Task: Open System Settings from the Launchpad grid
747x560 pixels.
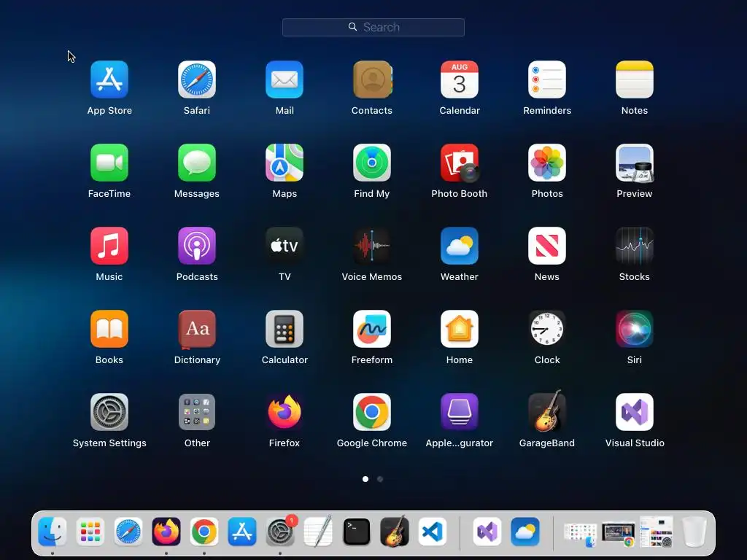Action: point(109,412)
